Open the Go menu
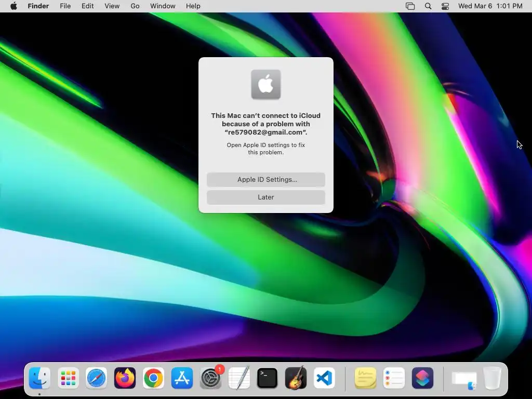 pyautogui.click(x=135, y=6)
